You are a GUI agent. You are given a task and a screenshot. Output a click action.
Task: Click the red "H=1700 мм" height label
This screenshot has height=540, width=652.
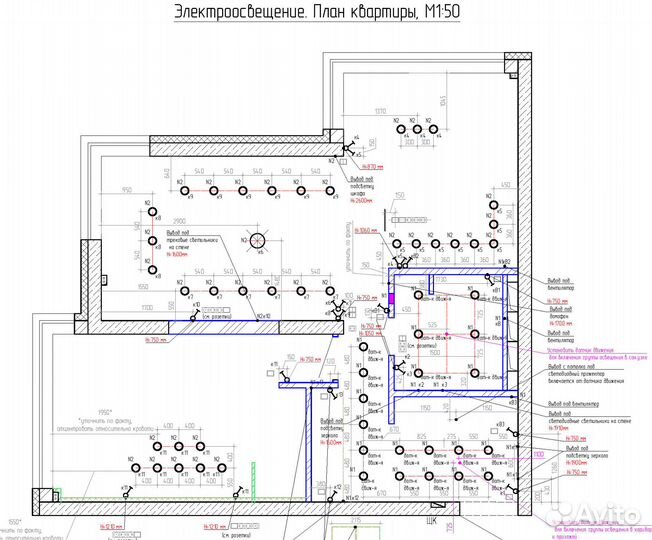pos(563,326)
